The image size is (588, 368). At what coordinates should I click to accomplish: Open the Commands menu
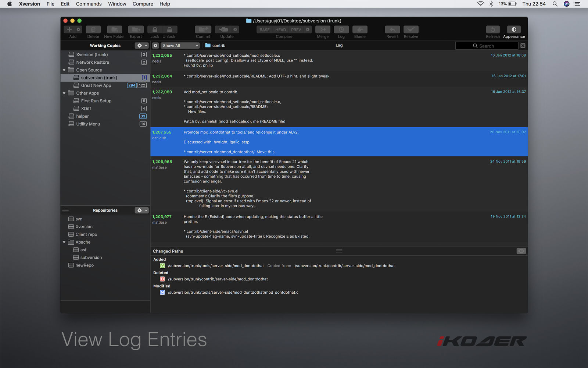(x=89, y=4)
